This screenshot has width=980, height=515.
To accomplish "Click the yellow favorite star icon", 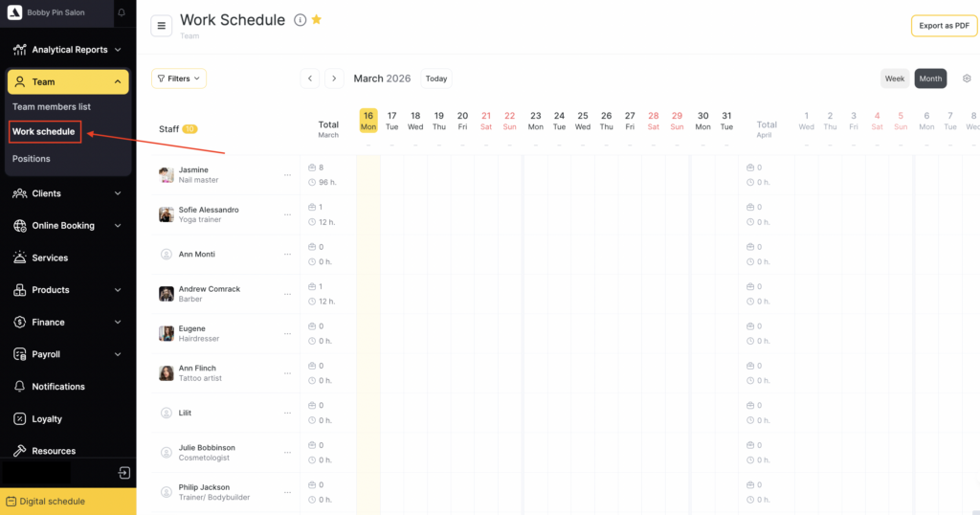I will click(x=317, y=20).
